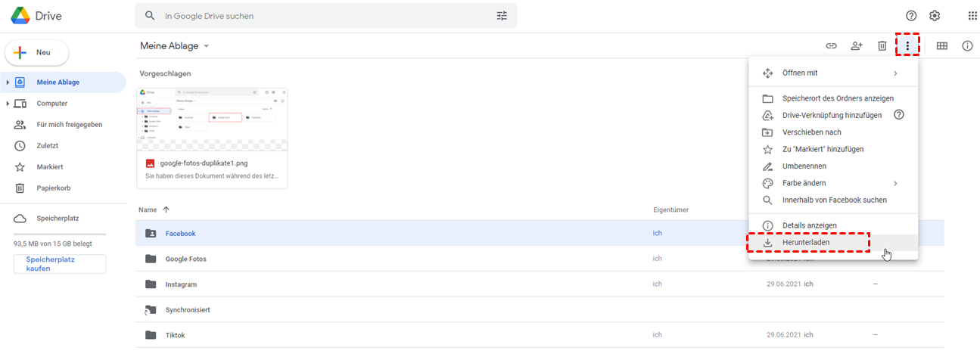Click Speicherplatz kaufen button

click(x=60, y=263)
